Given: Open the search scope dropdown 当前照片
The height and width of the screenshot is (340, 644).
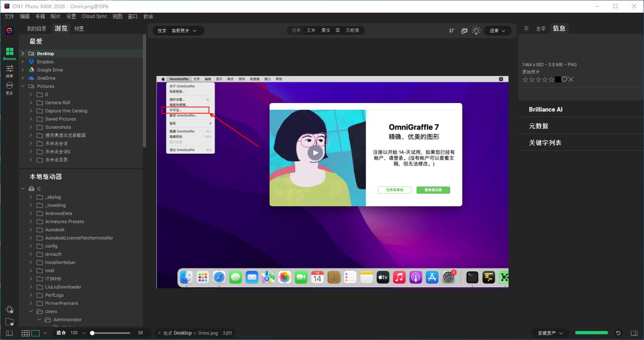Looking at the screenshot, I should [x=184, y=31].
